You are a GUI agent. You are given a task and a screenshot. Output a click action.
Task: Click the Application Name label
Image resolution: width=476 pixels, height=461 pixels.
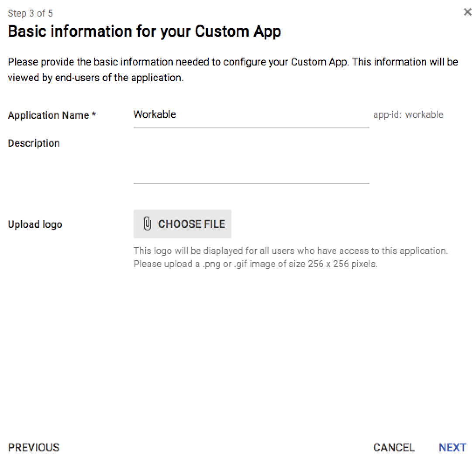click(x=48, y=115)
